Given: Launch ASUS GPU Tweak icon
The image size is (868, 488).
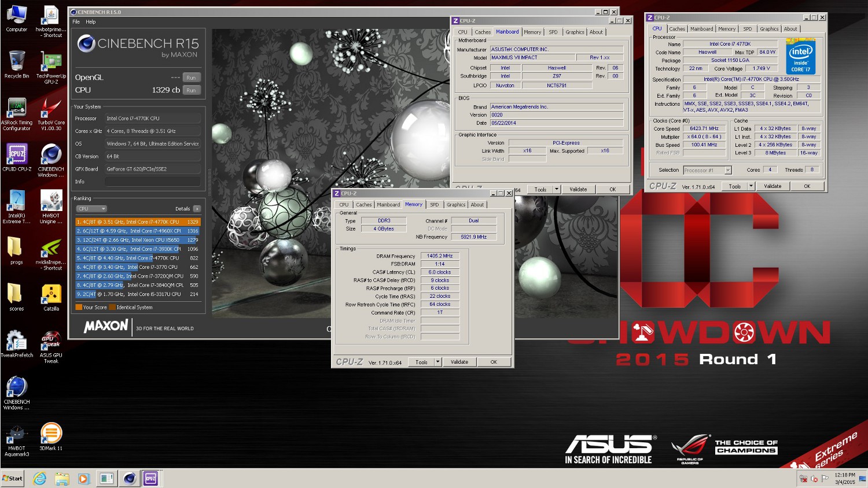Looking at the screenshot, I should click(x=51, y=347).
